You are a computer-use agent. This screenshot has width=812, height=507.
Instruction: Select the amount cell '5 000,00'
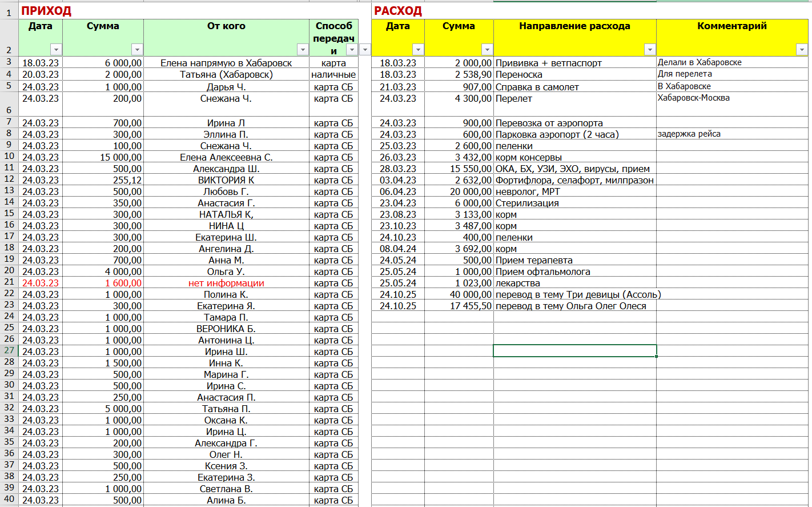click(x=103, y=409)
